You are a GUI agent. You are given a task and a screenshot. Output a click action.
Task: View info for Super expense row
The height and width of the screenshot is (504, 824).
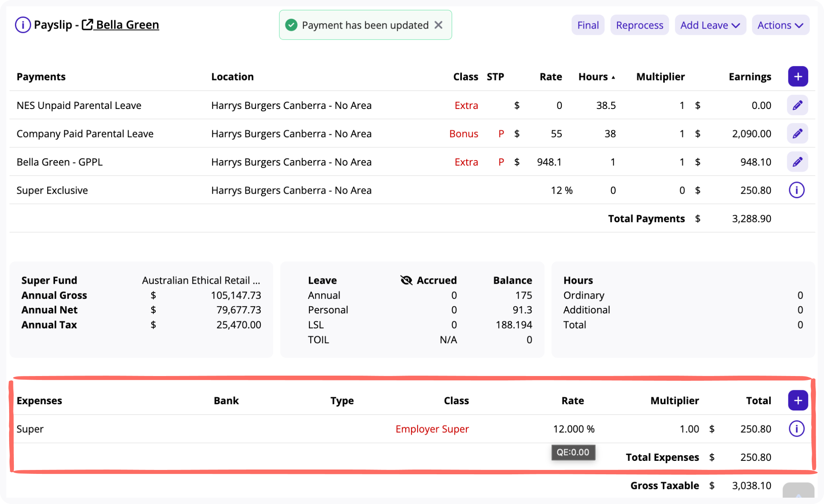pos(797,429)
